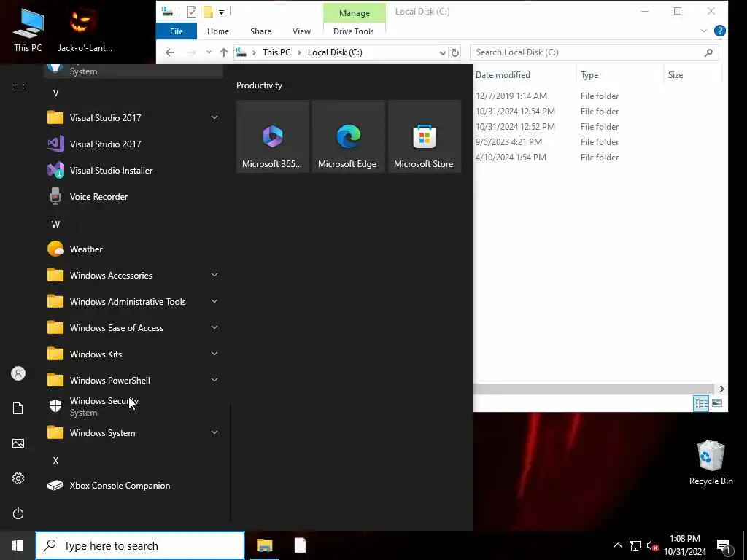Switch to the Home ribbon tab
747x560 pixels.
pyautogui.click(x=218, y=31)
